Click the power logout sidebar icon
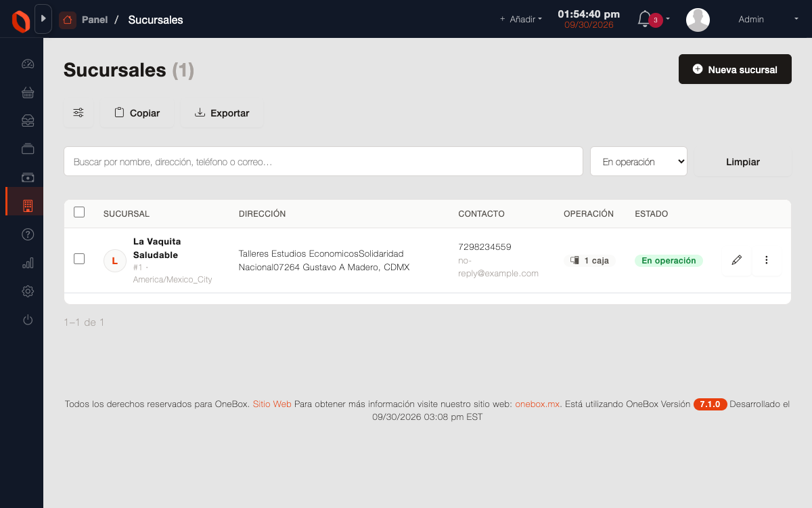812x508 pixels. [x=28, y=320]
